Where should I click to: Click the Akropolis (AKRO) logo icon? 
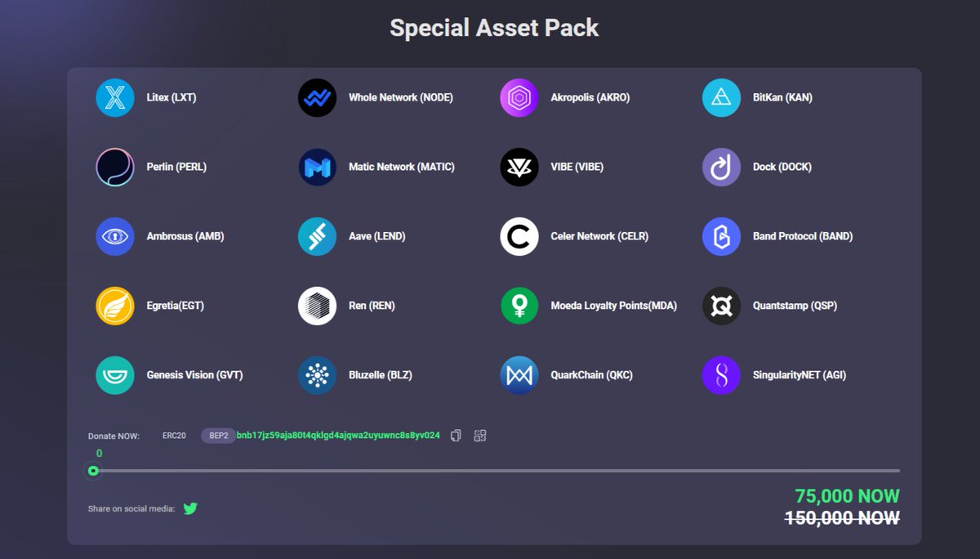click(x=519, y=97)
